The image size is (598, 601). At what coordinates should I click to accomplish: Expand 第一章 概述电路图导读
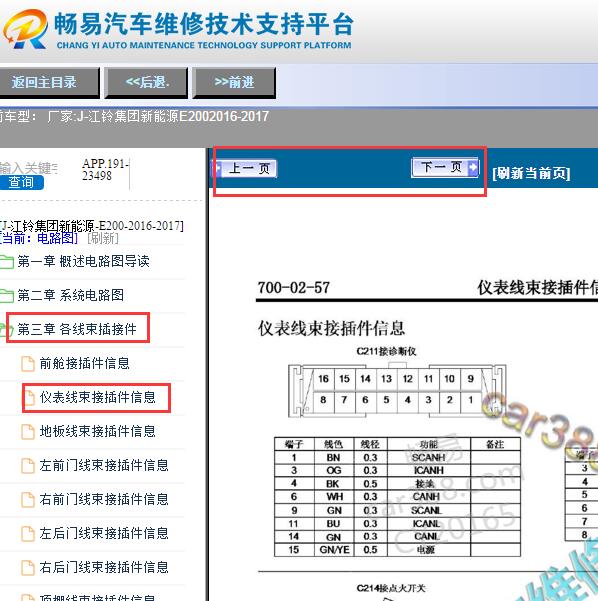83,261
